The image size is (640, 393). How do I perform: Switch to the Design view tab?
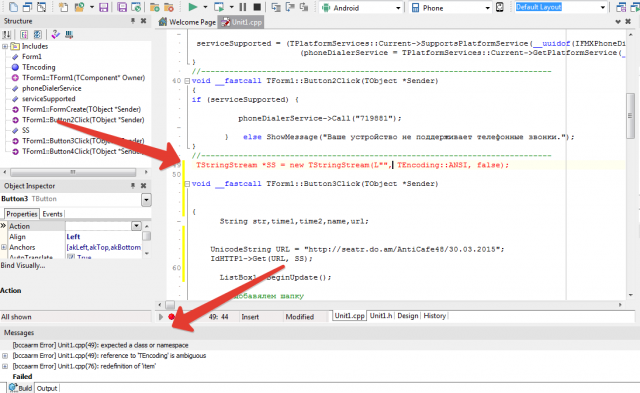click(408, 316)
